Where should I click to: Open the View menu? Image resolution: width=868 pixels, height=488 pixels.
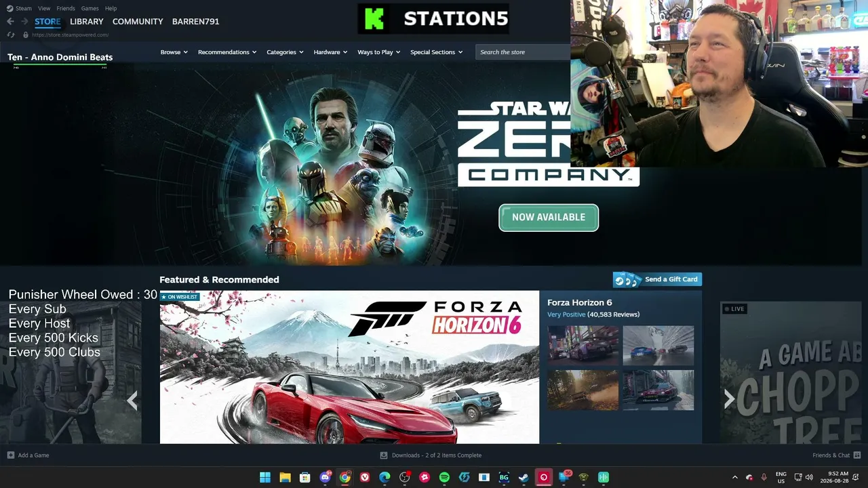44,8
